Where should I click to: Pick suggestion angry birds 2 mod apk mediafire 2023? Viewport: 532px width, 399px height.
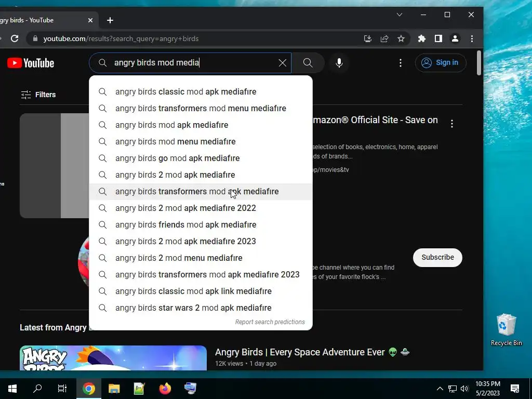tap(201, 242)
